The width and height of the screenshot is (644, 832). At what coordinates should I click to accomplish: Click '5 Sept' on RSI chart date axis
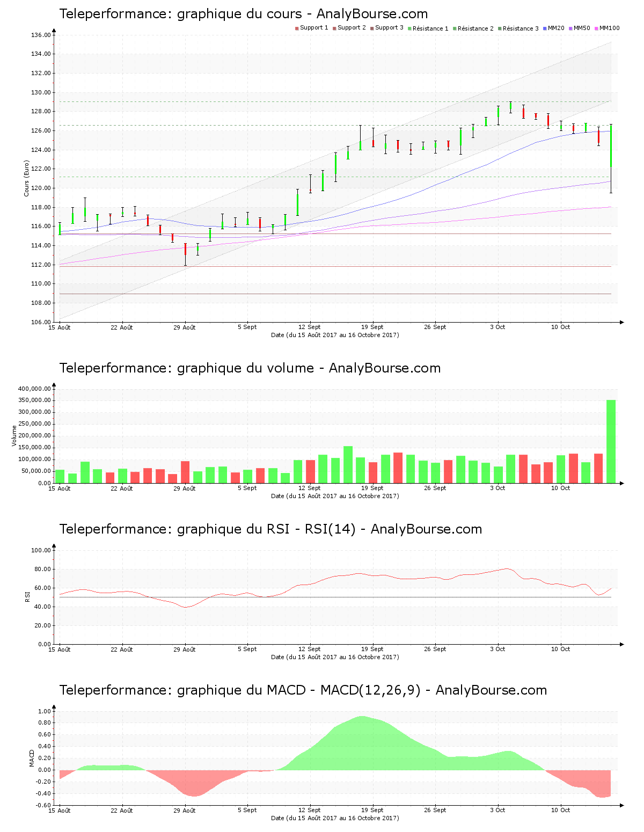(x=247, y=649)
